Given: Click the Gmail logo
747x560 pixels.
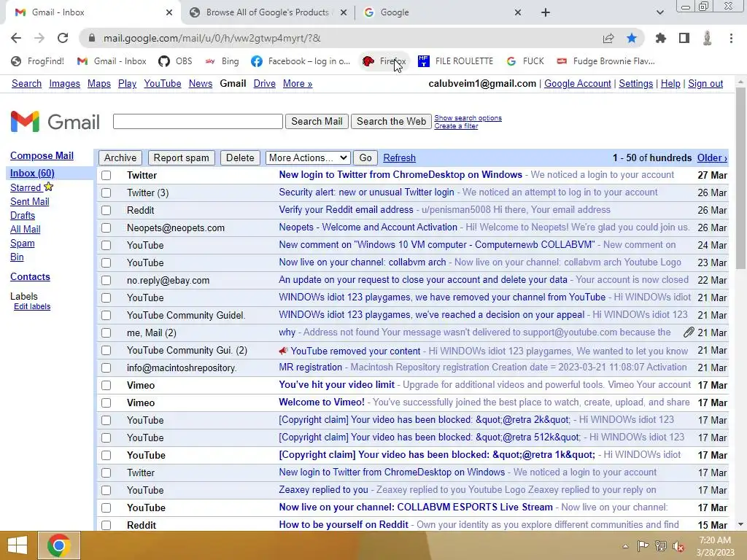Looking at the screenshot, I should click(x=55, y=122).
